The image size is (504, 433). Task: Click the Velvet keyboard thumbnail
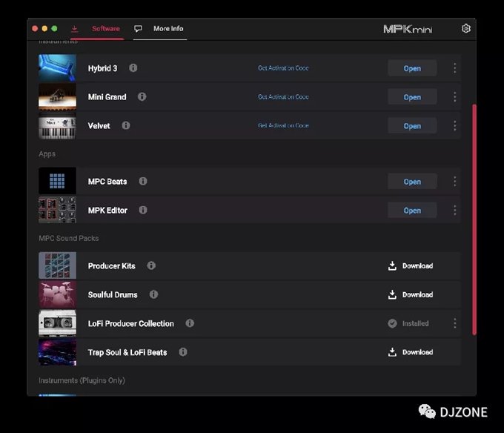(57, 125)
